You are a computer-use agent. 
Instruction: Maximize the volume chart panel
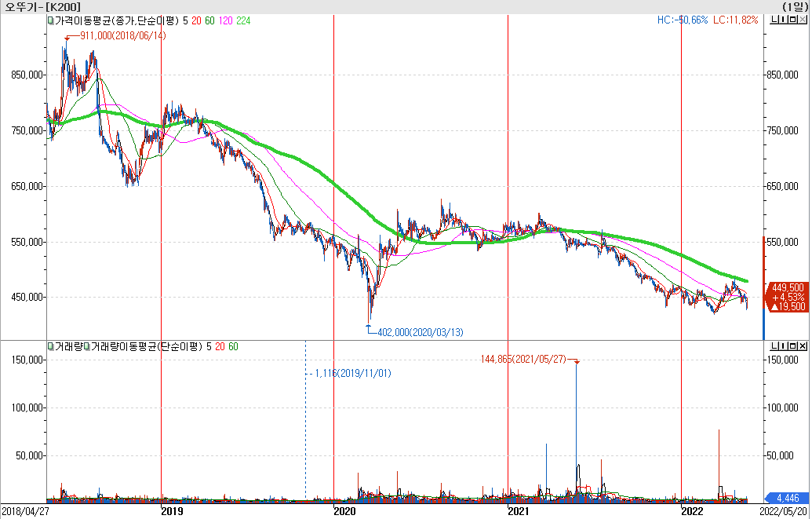[x=792, y=345]
